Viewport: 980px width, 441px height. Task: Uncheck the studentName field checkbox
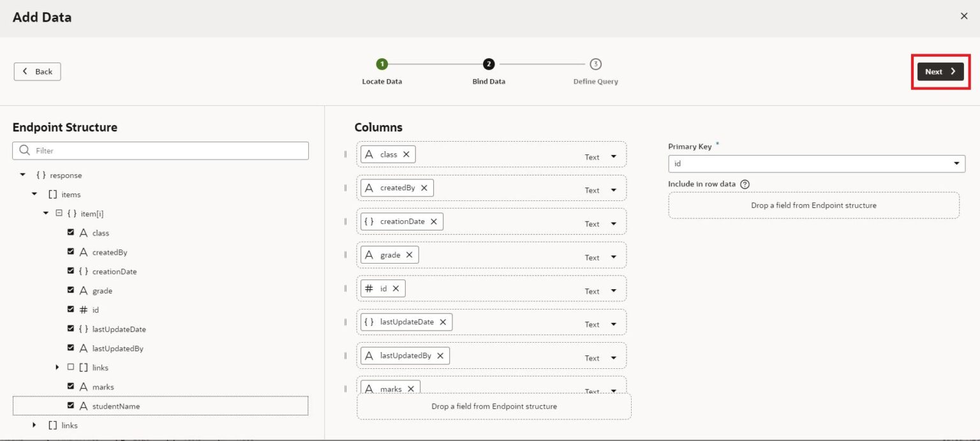click(70, 405)
